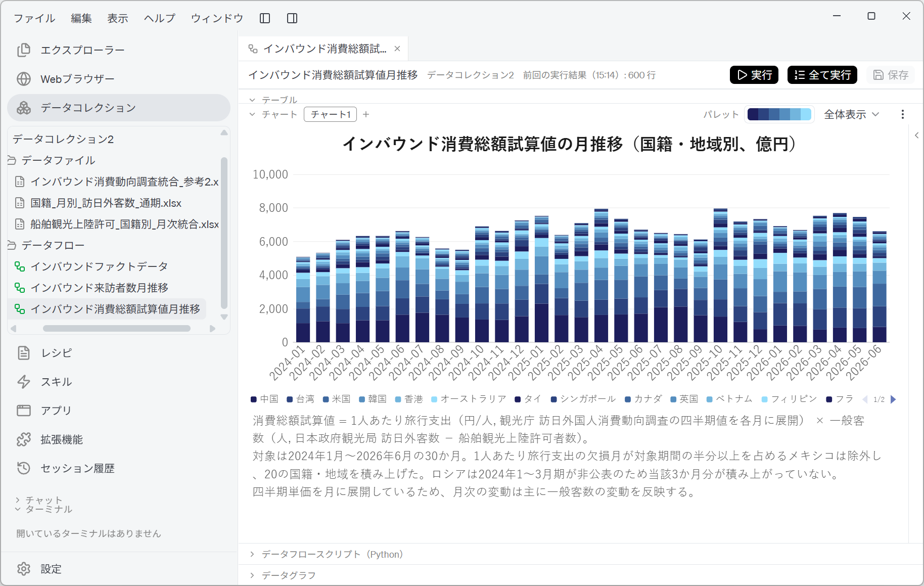Open the 拡張機能 puzzle icon
This screenshot has height=586, width=924.
tap(24, 439)
